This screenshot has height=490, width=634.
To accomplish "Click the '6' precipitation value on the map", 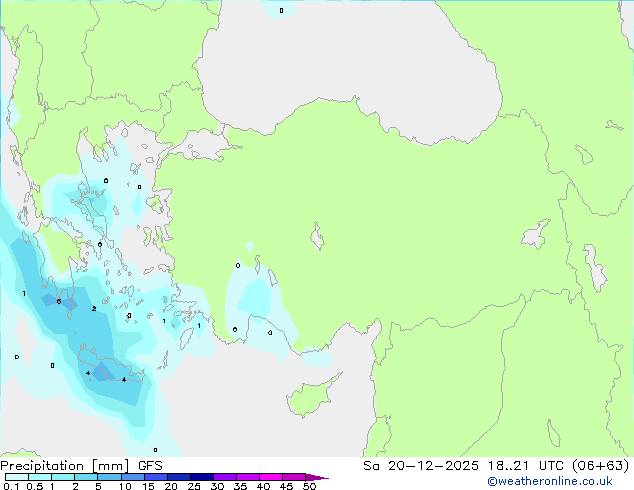I will (x=59, y=302).
